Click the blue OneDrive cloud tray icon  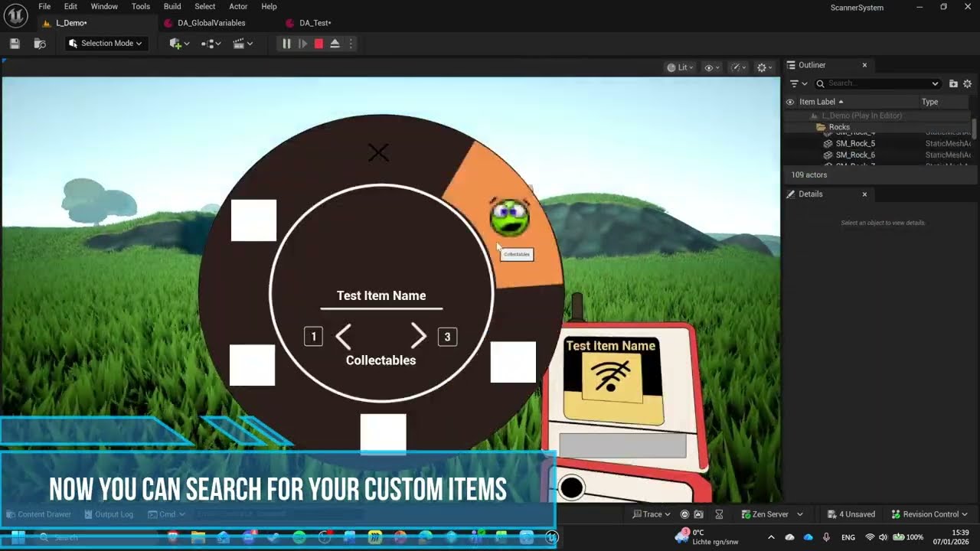(x=808, y=537)
